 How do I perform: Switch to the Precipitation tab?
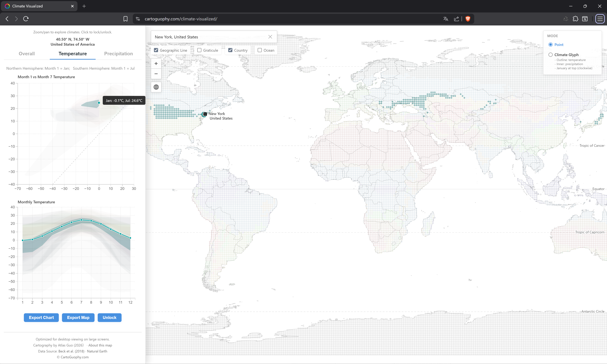click(x=118, y=53)
